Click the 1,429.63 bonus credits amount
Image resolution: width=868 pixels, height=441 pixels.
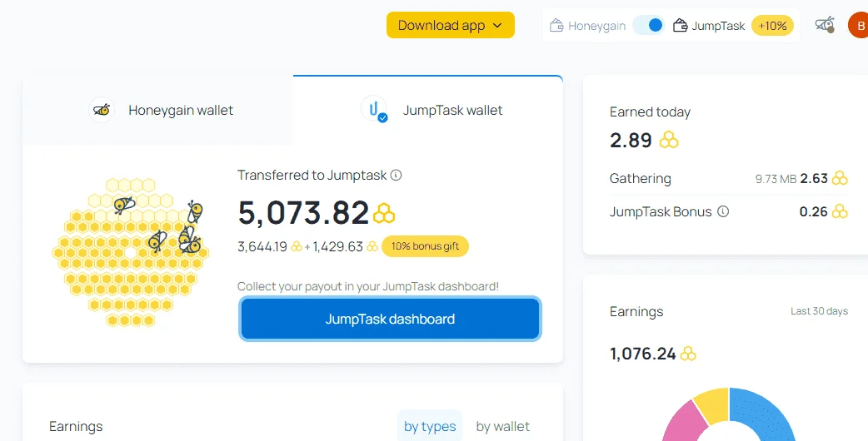click(x=337, y=246)
